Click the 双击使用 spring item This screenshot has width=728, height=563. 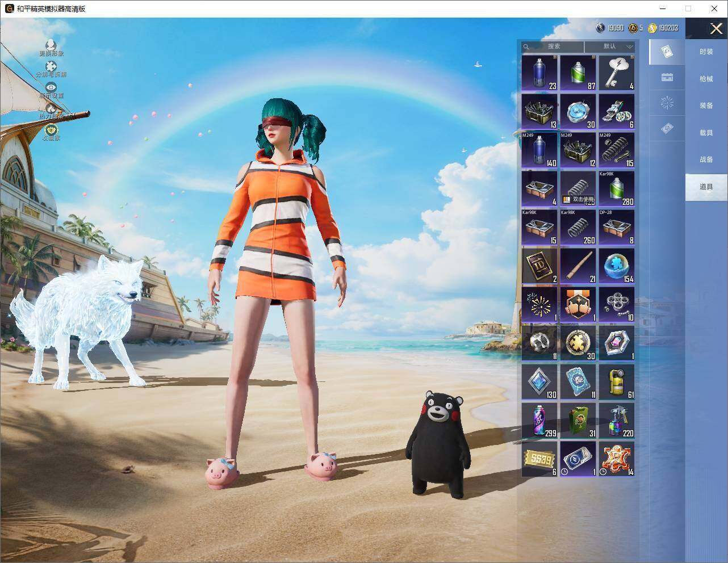coord(578,188)
